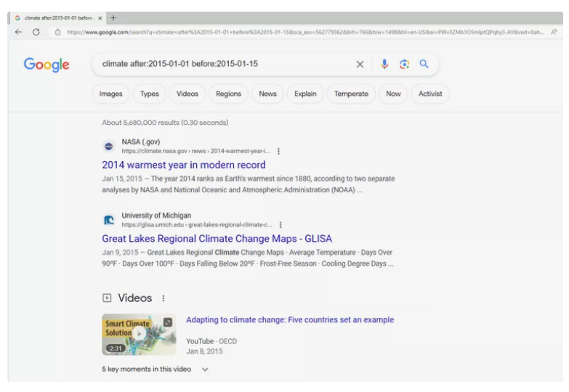This screenshot has height=392, width=569.
Task: Reload the page with refresh icon
Action: [x=36, y=32]
